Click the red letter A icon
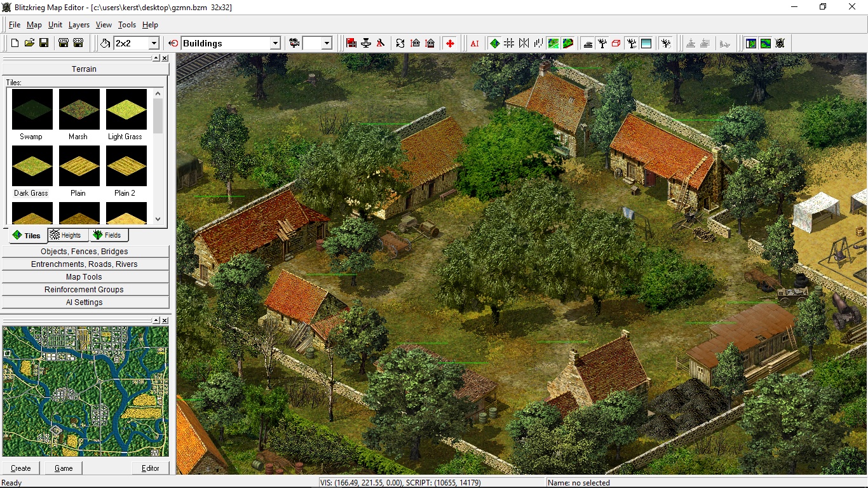 tap(381, 43)
